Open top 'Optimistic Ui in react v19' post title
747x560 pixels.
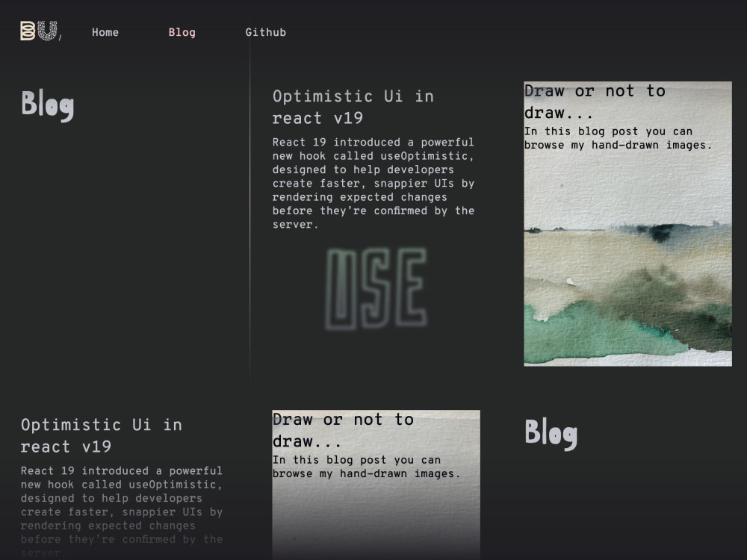pyautogui.click(x=353, y=107)
